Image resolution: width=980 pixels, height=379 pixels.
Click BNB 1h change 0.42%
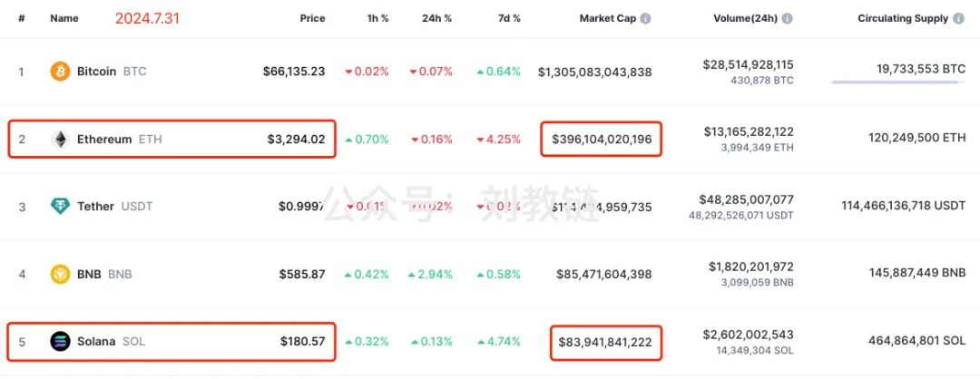[367, 274]
